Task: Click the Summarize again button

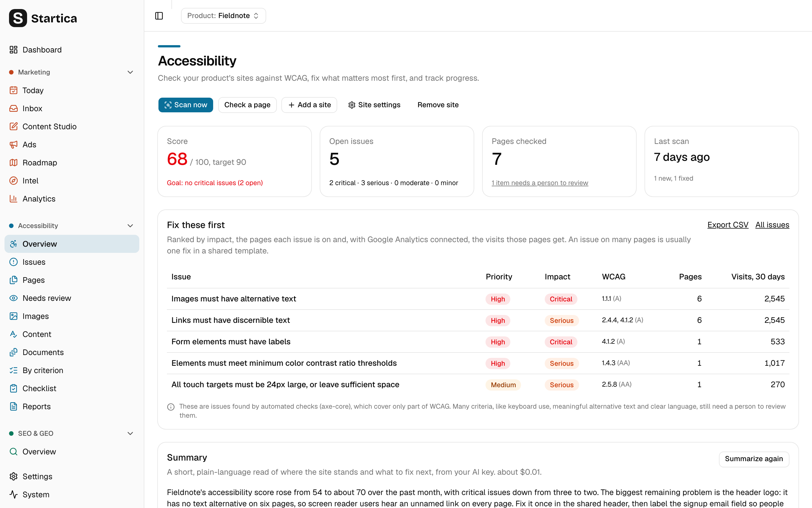Action: click(x=754, y=459)
